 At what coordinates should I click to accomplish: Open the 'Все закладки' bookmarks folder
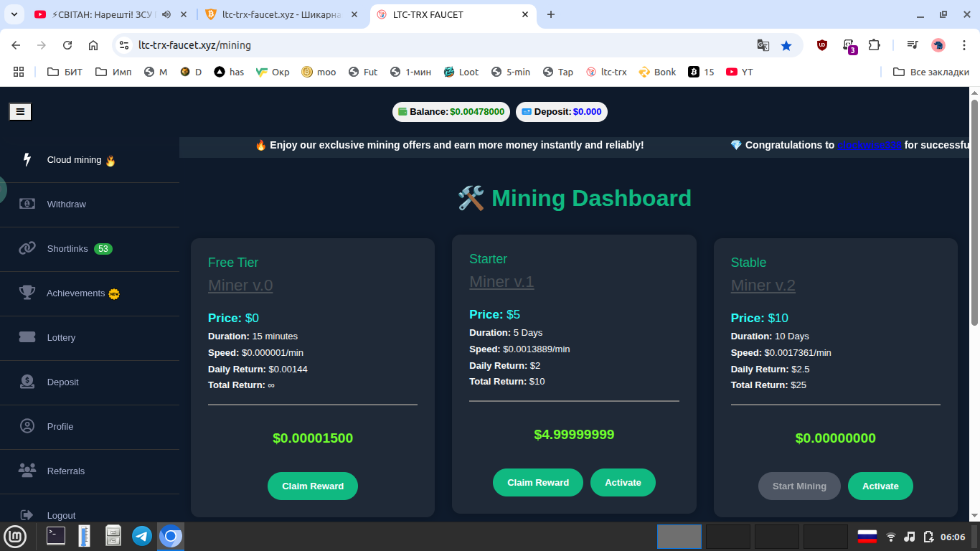pos(931,72)
